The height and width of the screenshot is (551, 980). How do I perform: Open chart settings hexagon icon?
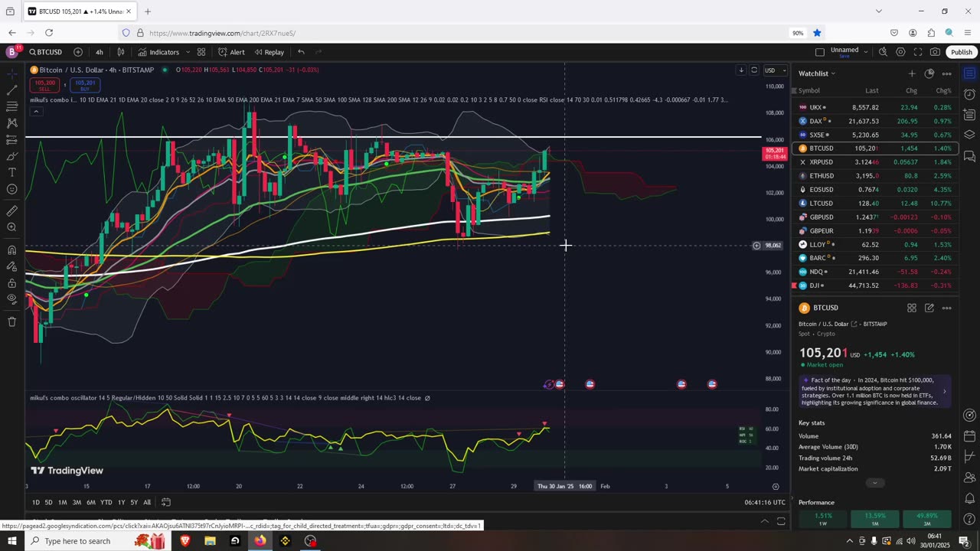(900, 52)
